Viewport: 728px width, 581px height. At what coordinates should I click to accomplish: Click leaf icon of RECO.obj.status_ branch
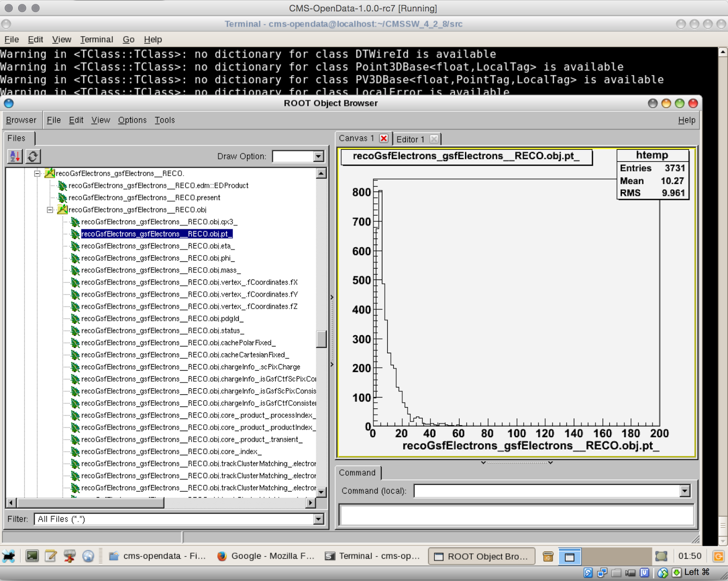point(75,331)
